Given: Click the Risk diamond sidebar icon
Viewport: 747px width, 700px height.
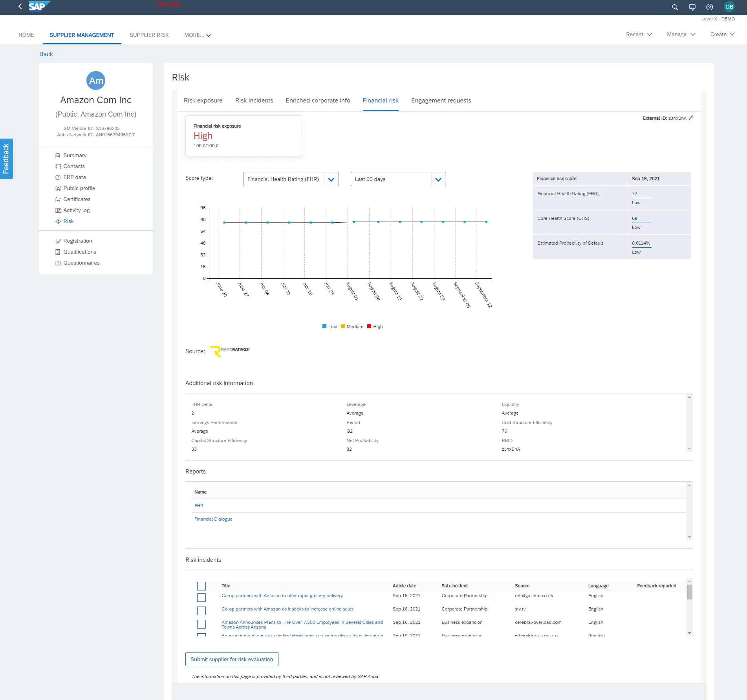Looking at the screenshot, I should pyautogui.click(x=58, y=221).
